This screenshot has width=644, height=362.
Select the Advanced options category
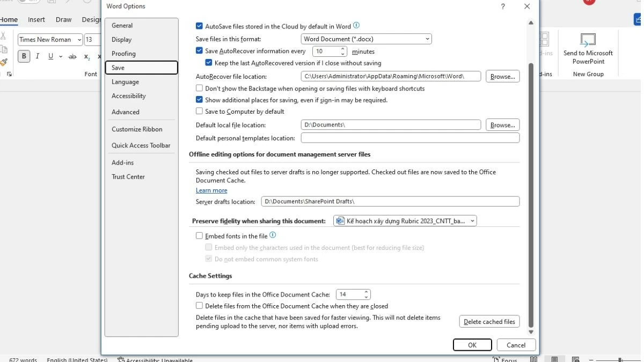coord(126,112)
